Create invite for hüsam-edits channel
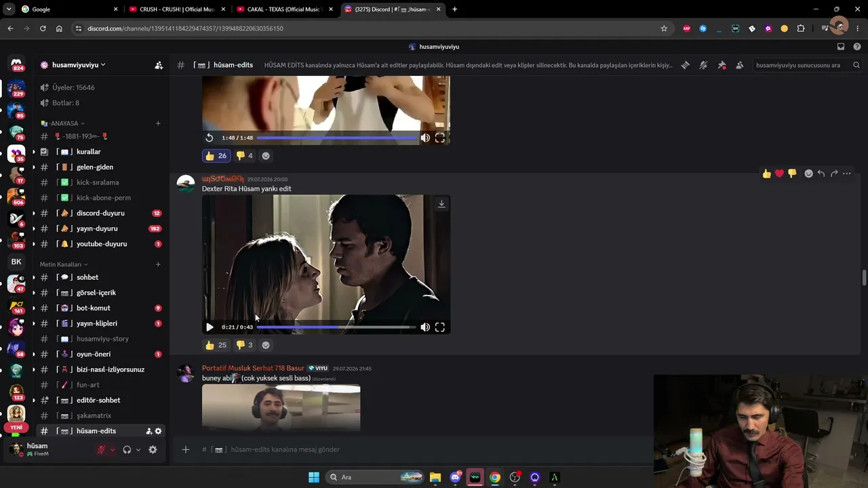The height and width of the screenshot is (488, 868). tap(149, 431)
